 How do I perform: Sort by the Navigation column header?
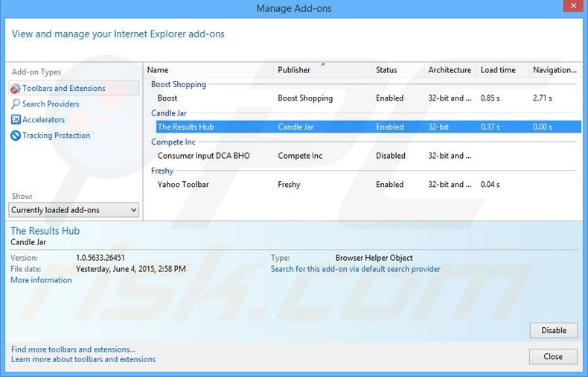pyautogui.click(x=555, y=70)
